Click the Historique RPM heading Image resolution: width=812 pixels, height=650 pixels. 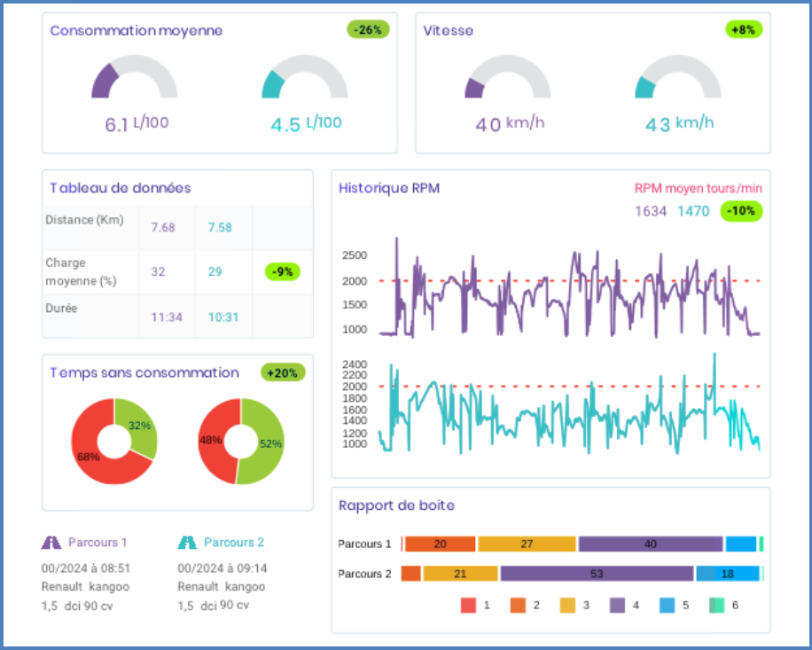point(389,188)
